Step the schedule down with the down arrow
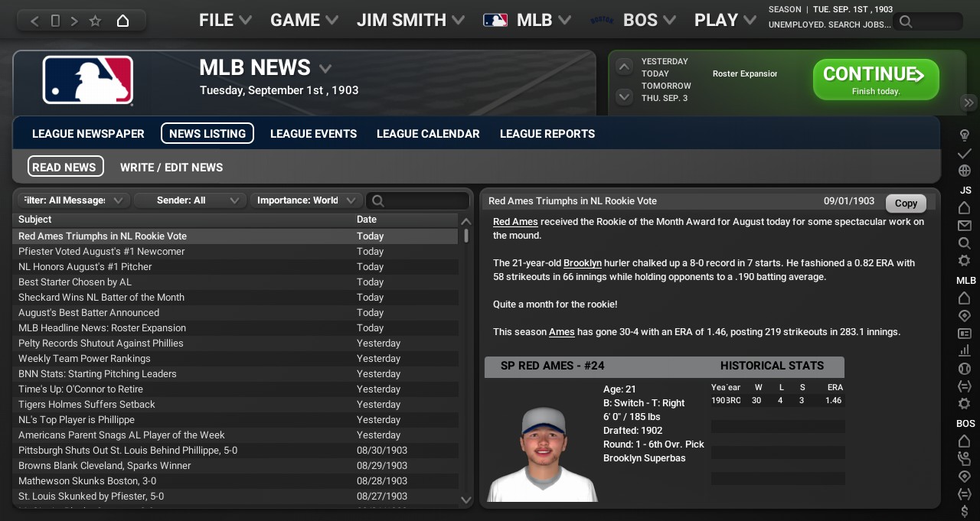The image size is (980, 521). point(624,96)
